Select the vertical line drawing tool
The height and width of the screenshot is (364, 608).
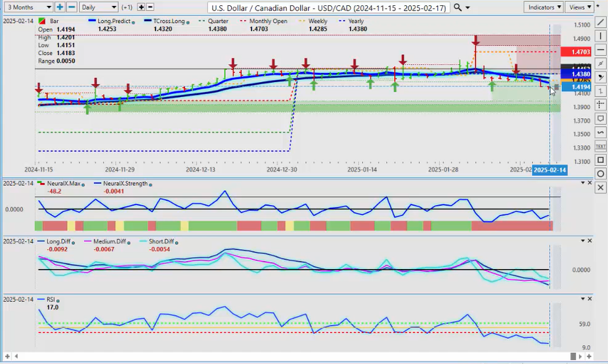click(x=599, y=36)
